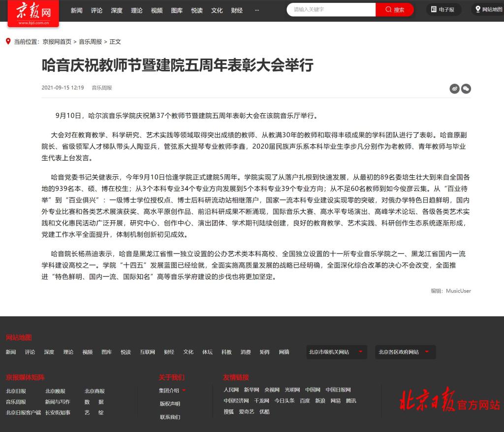Expand the 集团介绍 footer dropdown
The height and width of the screenshot is (432, 504).
click(172, 391)
